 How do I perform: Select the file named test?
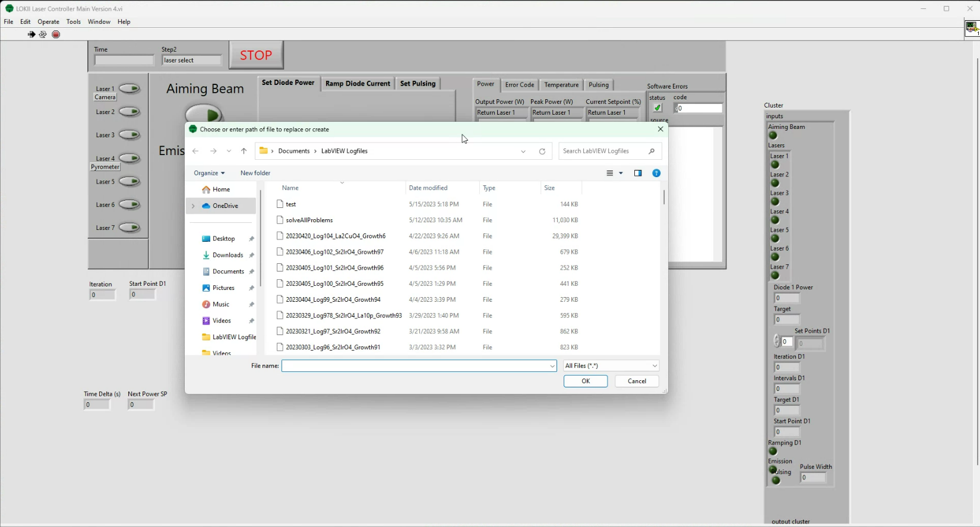(x=290, y=204)
